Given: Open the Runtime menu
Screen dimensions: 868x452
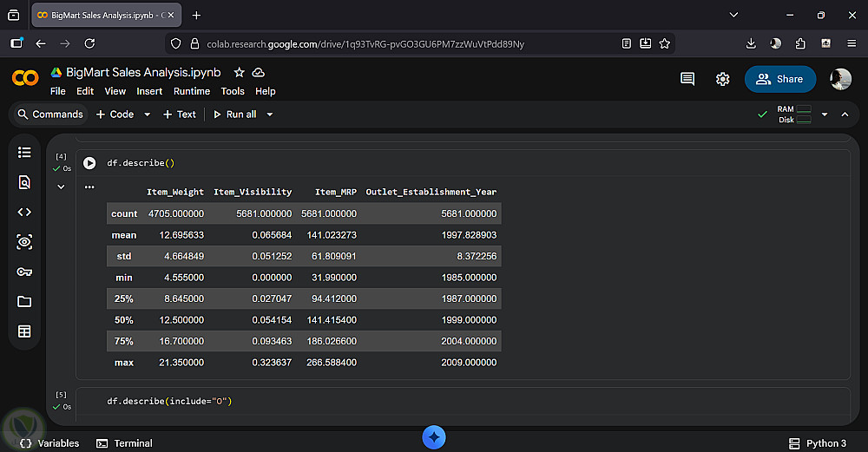Looking at the screenshot, I should click(x=191, y=91).
